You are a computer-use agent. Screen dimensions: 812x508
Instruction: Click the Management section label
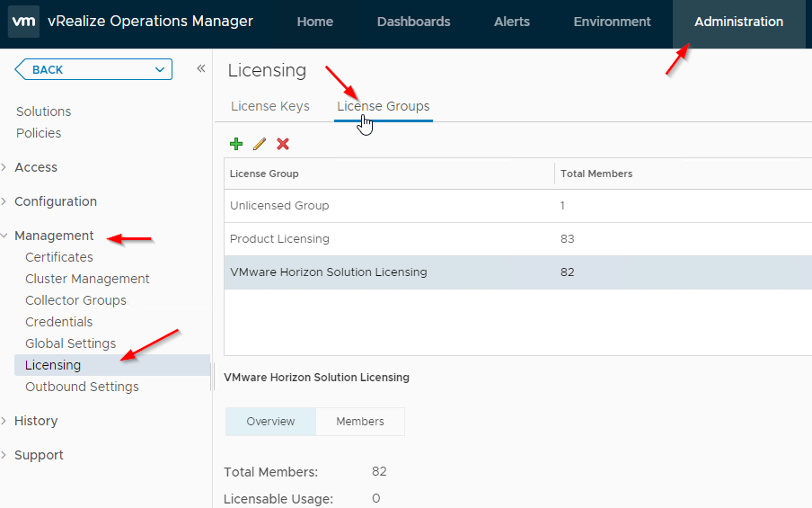coord(54,236)
